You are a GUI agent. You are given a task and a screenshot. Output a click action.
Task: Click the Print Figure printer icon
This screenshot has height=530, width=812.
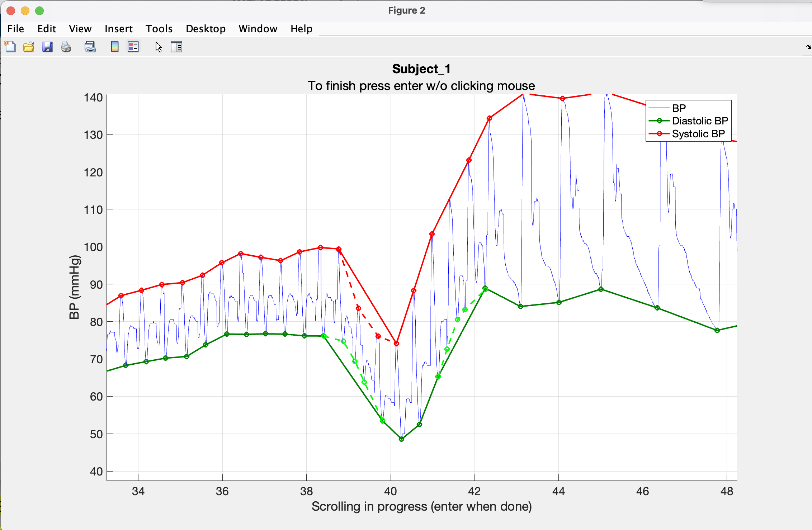(x=66, y=47)
